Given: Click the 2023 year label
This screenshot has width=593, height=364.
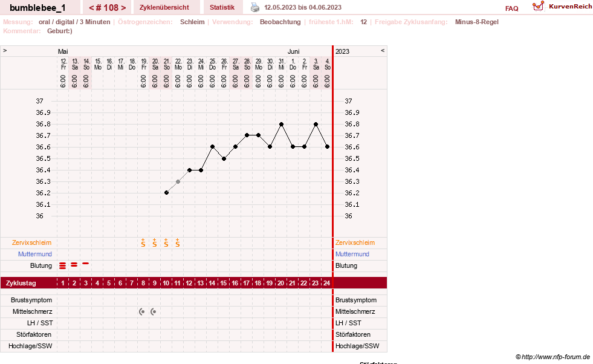Looking at the screenshot, I should (342, 51).
